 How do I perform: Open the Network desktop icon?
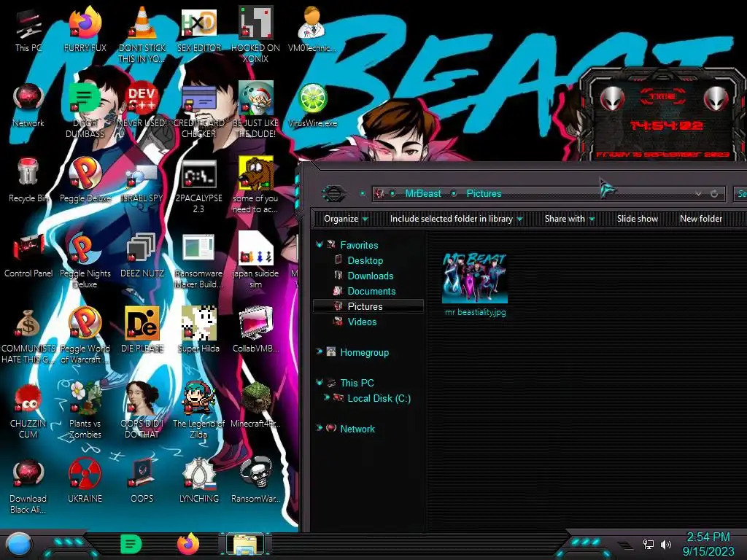[x=28, y=105]
